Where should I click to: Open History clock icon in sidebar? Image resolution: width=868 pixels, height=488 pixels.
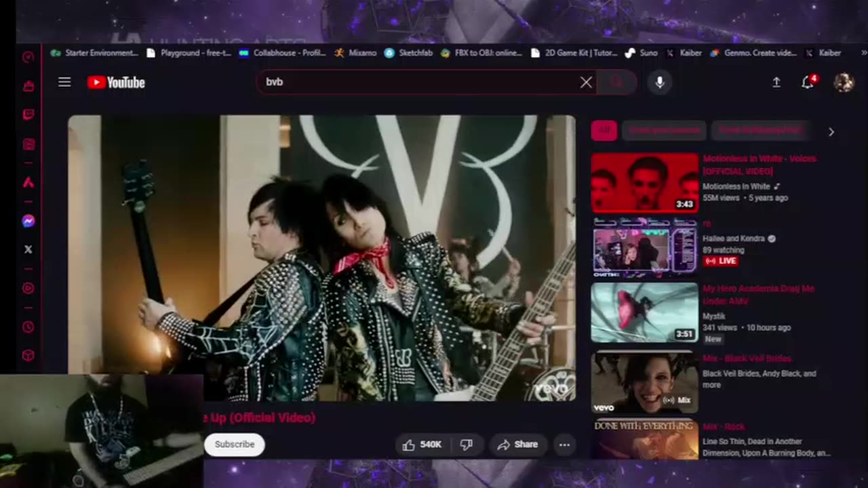click(28, 327)
